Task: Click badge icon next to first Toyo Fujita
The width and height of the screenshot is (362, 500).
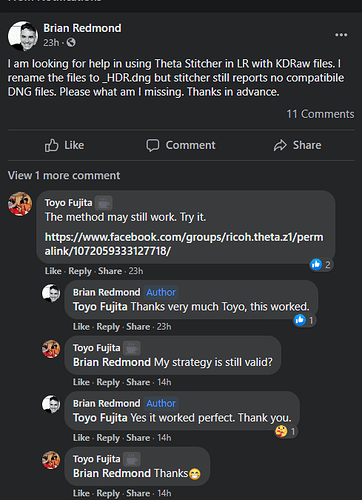Action: point(104,203)
